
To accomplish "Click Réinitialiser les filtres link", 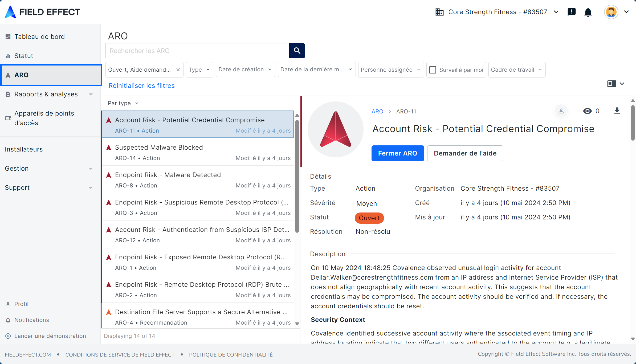I will [x=141, y=86].
